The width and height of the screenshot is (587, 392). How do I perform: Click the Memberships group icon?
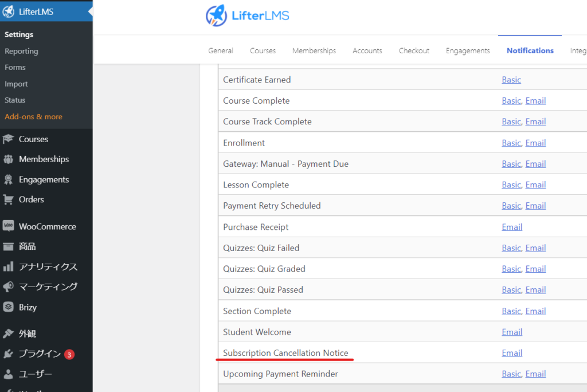[8, 159]
